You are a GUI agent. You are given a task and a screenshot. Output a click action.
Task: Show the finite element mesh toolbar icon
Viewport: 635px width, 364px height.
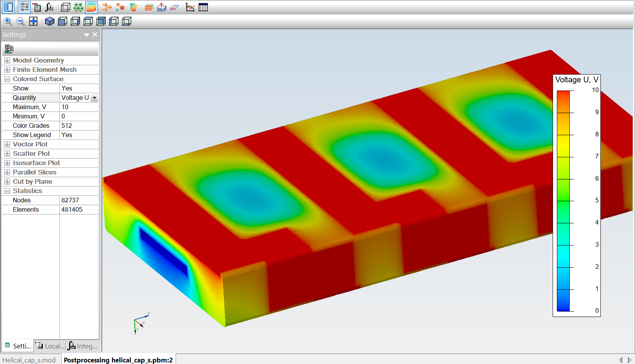tap(79, 7)
